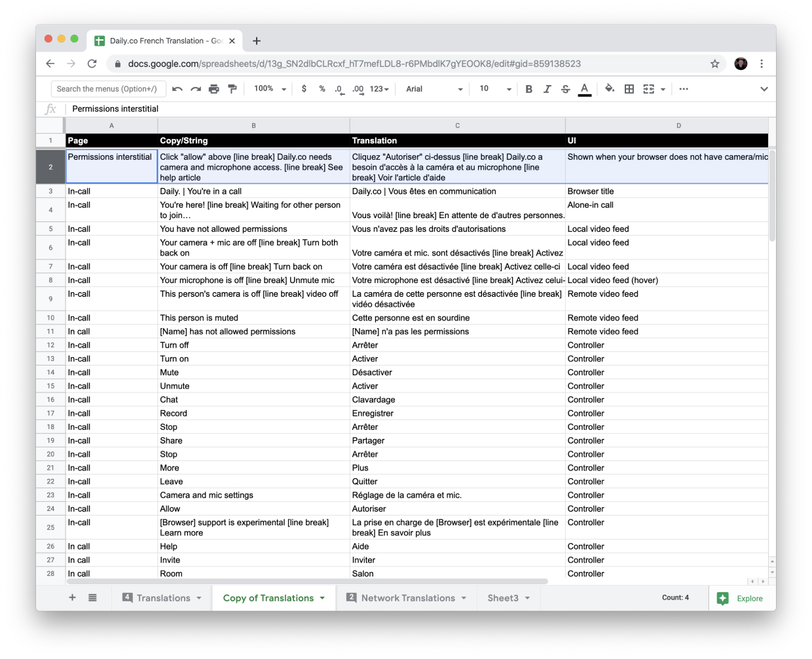Select the cell reading Enregistrer
812x659 pixels.
coord(458,413)
